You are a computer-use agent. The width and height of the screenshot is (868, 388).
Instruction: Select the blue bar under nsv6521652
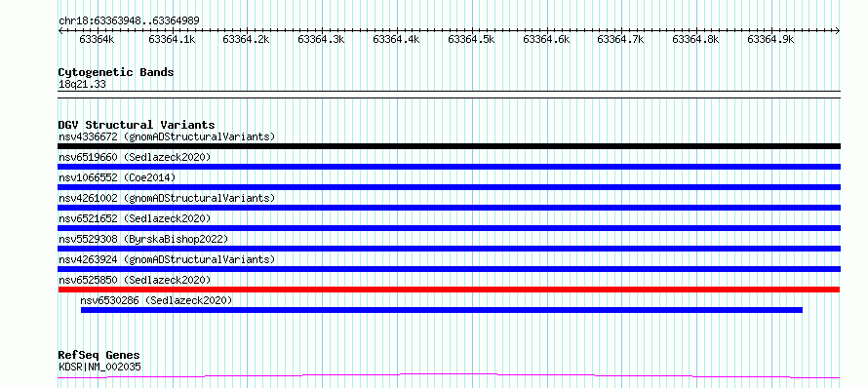coord(450,228)
